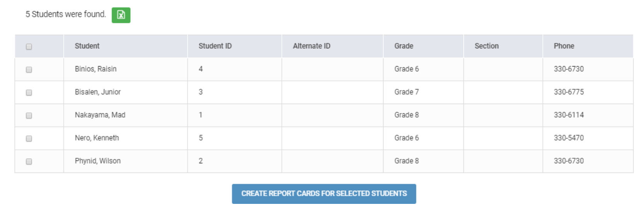Screen dimensions: 644x212
Task: Sort by the Student column header
Action: click(87, 46)
